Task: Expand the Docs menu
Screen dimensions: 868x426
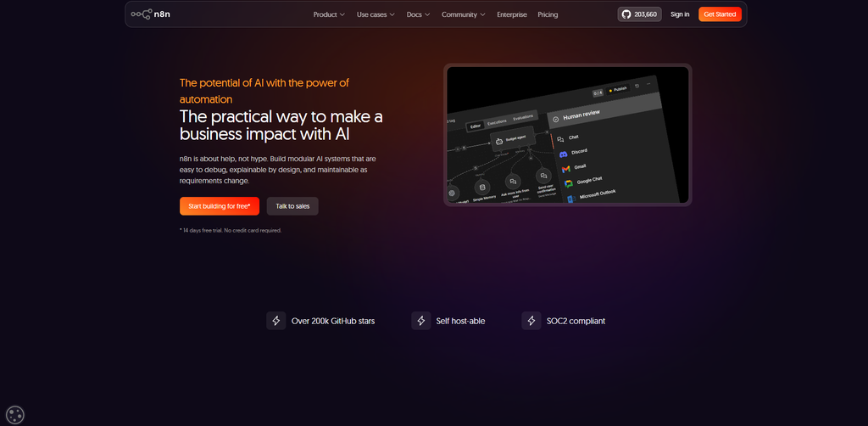Action: click(x=418, y=14)
